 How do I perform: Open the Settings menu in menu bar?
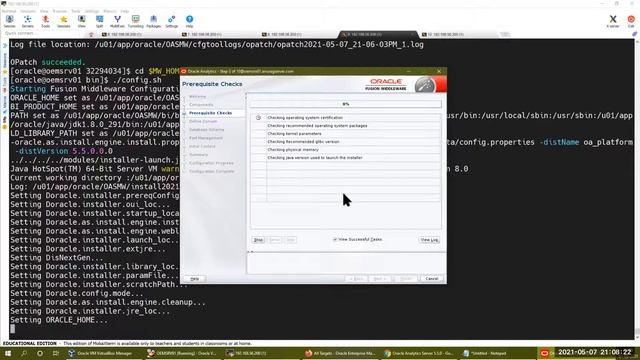coord(91,11)
